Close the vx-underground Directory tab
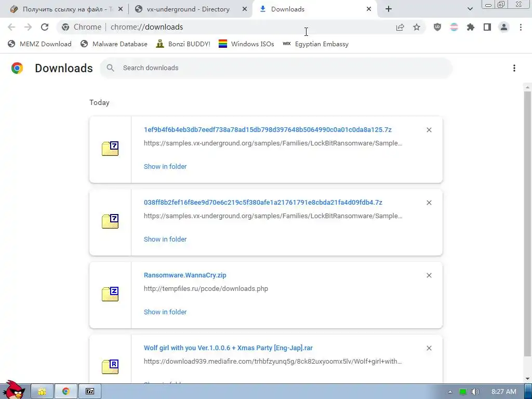The width and height of the screenshot is (532, 399). pyautogui.click(x=245, y=9)
